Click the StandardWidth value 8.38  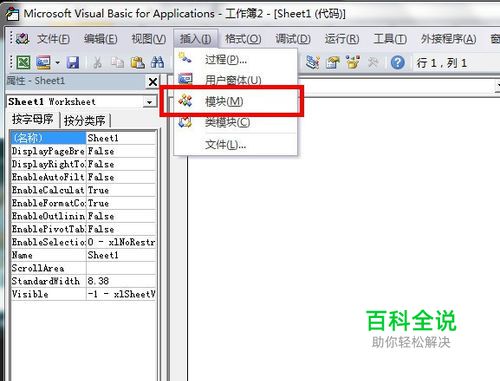click(121, 281)
